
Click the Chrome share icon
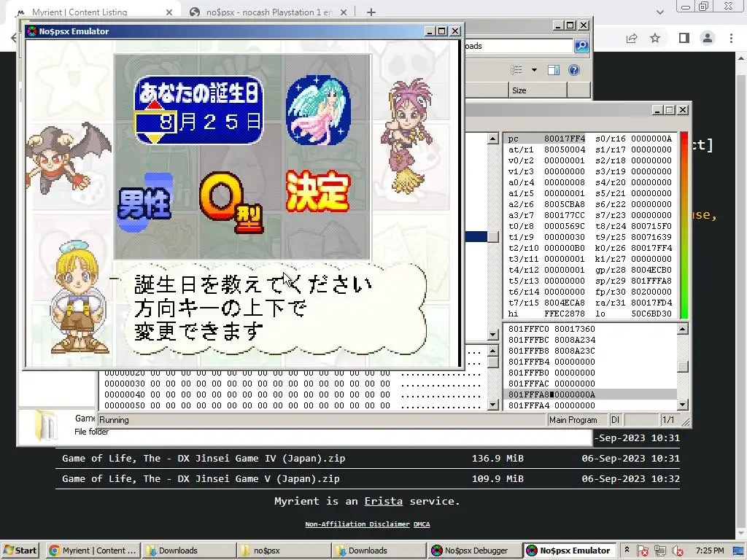click(x=632, y=38)
